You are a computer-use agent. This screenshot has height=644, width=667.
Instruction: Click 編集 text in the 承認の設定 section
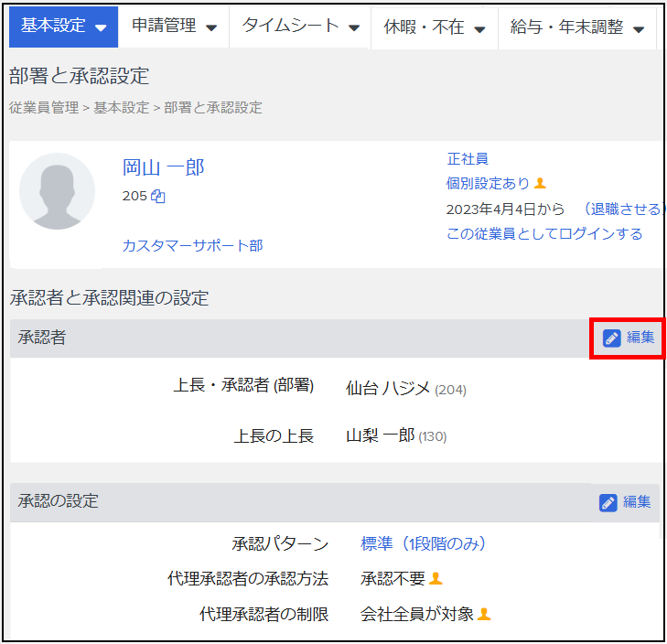point(637,502)
